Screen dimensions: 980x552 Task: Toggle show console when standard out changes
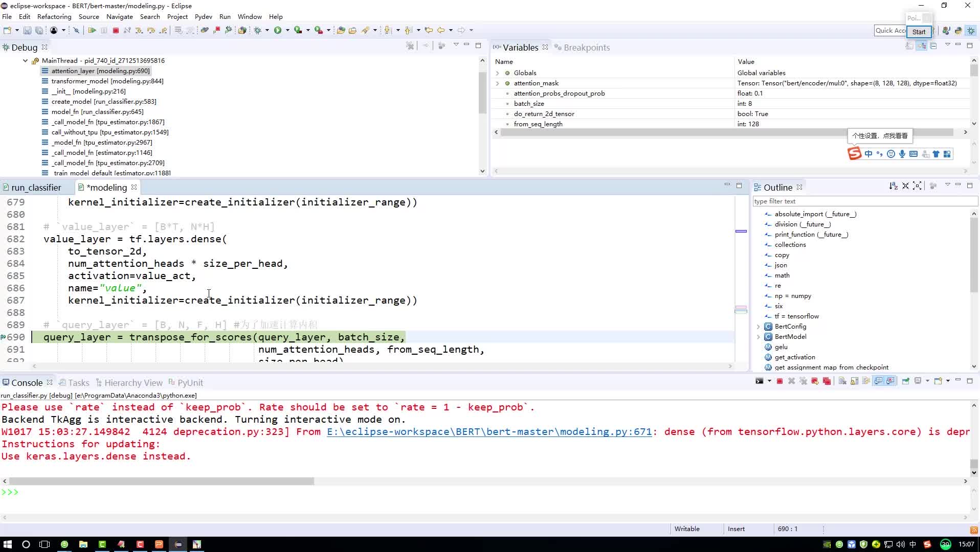coord(878,381)
